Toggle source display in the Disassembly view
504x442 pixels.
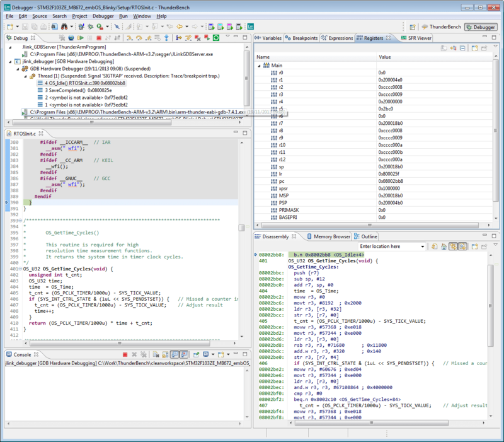[x=464, y=245]
